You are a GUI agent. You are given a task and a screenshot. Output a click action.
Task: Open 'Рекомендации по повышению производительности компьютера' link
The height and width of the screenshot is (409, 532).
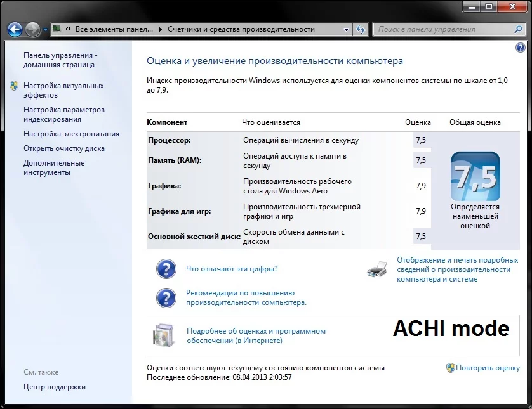[246, 298]
